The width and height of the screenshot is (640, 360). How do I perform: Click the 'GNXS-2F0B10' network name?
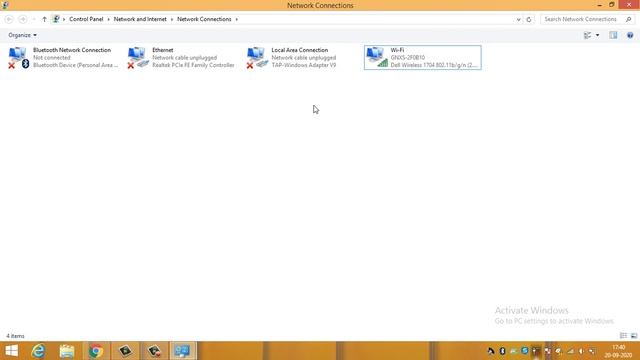coord(408,58)
